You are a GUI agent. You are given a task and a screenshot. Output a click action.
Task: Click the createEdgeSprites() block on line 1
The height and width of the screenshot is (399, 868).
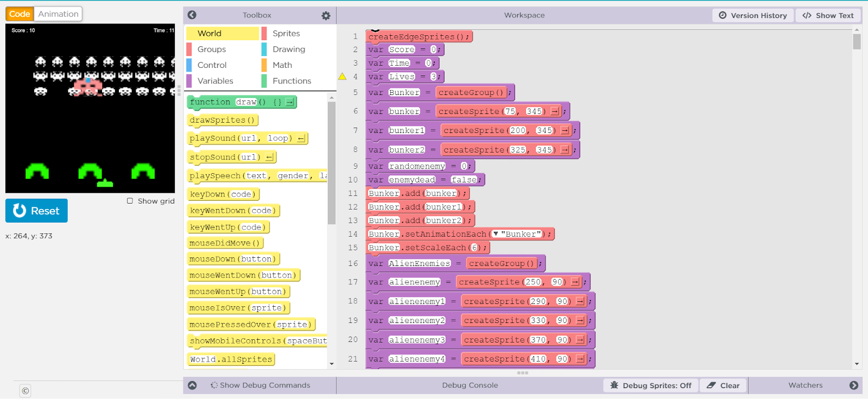(419, 36)
